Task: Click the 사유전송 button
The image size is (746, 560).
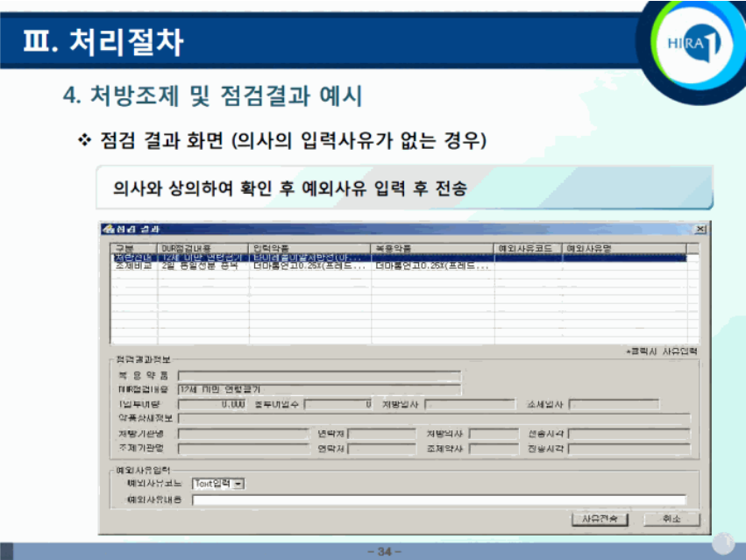Action: point(600,519)
